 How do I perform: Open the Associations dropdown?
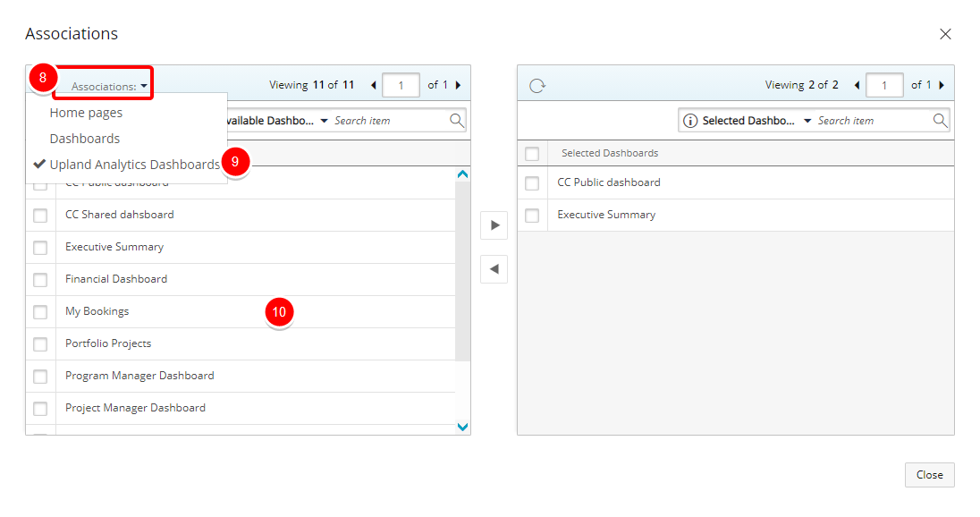coord(109,87)
